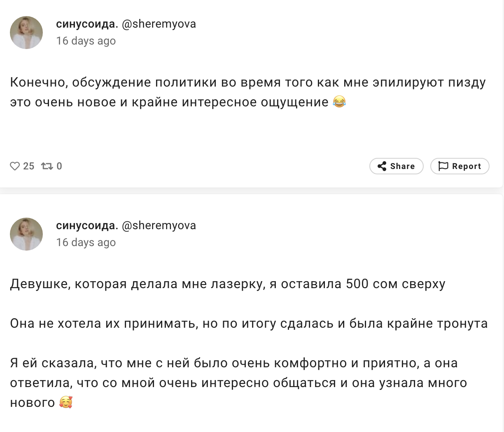Viewport: 504px width, 432px height.
Task: Open @sheremyova handle in the second post
Action: click(x=159, y=225)
